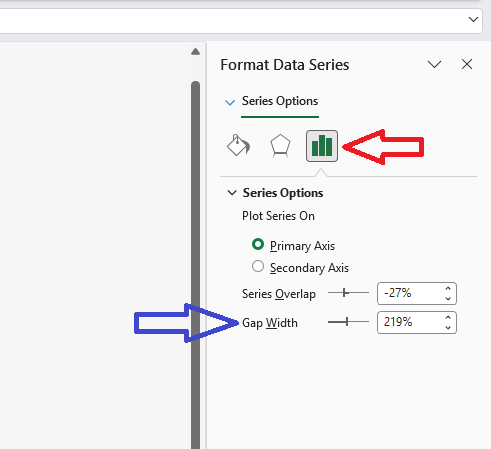Click the Series Overlap slider handle
The height and width of the screenshot is (449, 491).
[x=345, y=293]
